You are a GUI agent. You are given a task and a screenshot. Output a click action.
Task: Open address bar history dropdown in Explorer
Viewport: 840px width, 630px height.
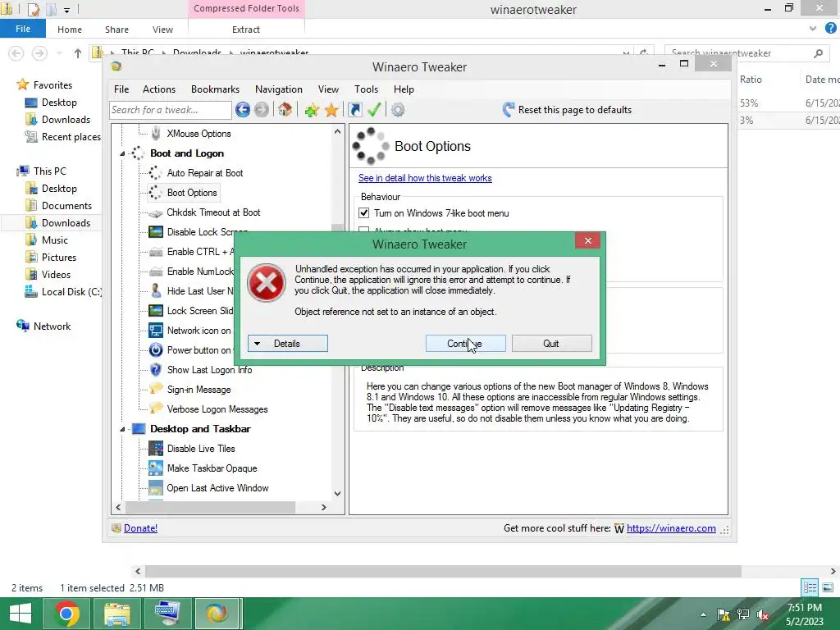point(626,53)
